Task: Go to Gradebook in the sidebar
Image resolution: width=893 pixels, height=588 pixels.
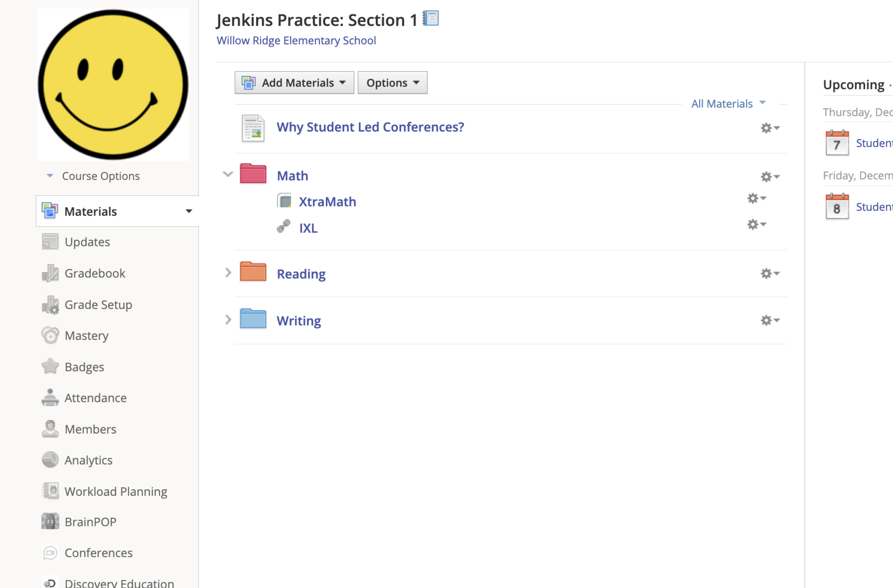Action: pyautogui.click(x=95, y=273)
